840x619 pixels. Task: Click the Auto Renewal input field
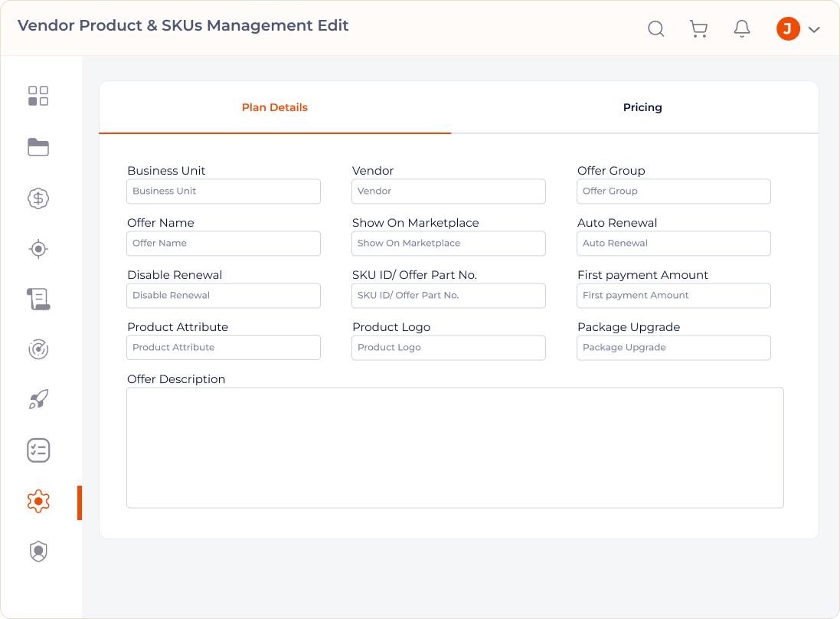pos(673,244)
